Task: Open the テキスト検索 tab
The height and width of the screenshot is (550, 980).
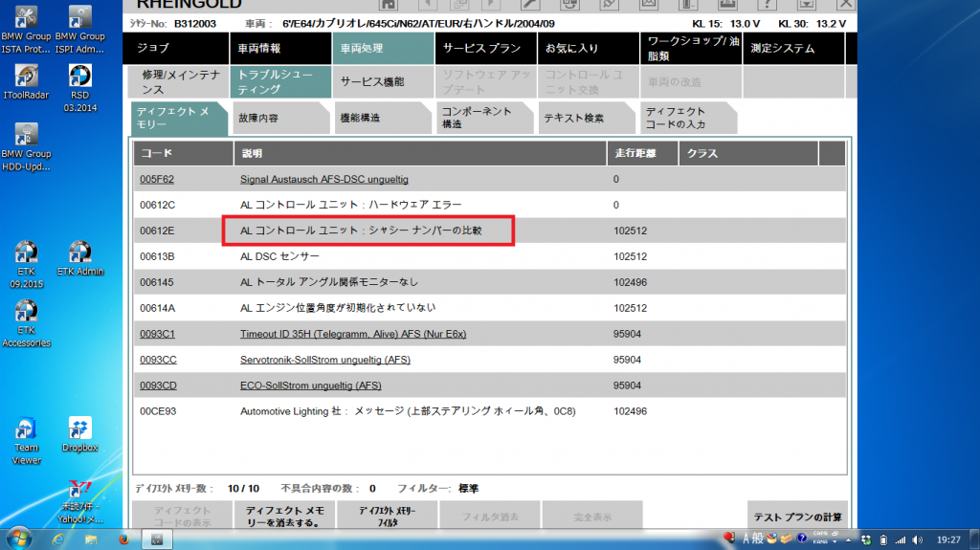Action: click(587, 118)
